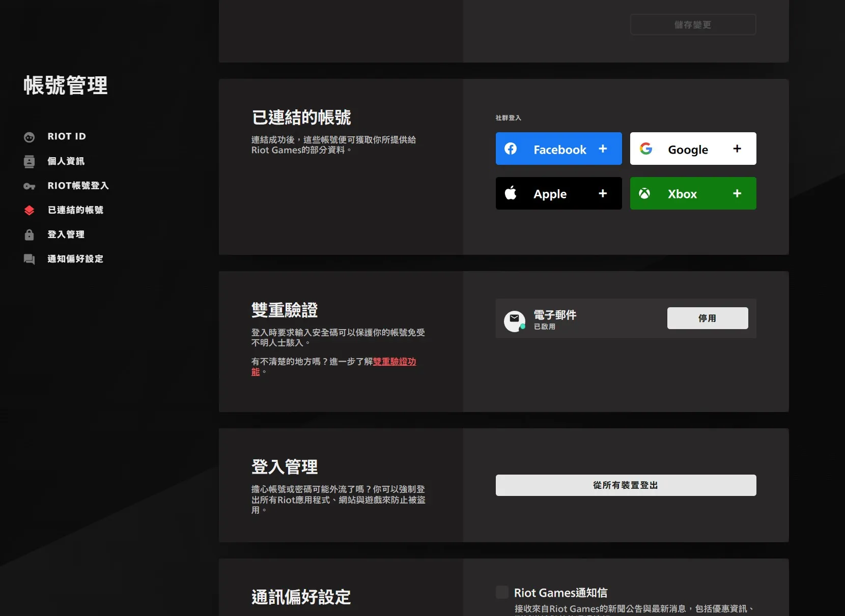
Task: Click the lock icon beside 登入管理
Action: pos(30,234)
